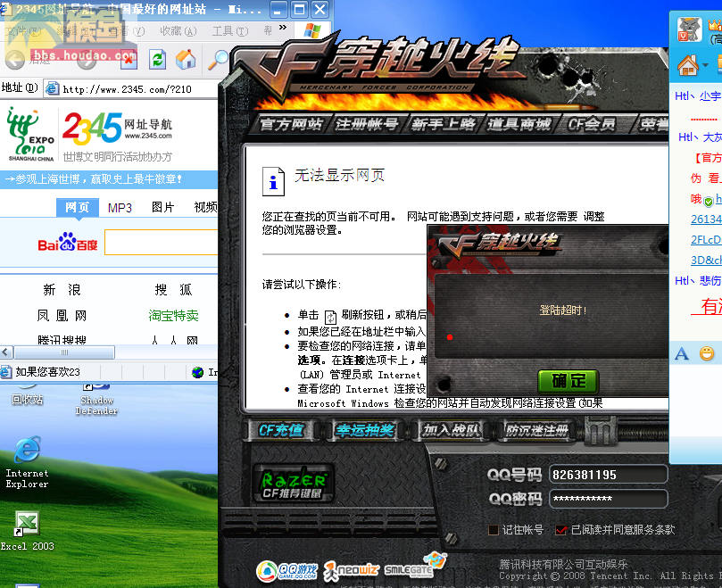Click the globe Internet zone status icon

(198, 372)
